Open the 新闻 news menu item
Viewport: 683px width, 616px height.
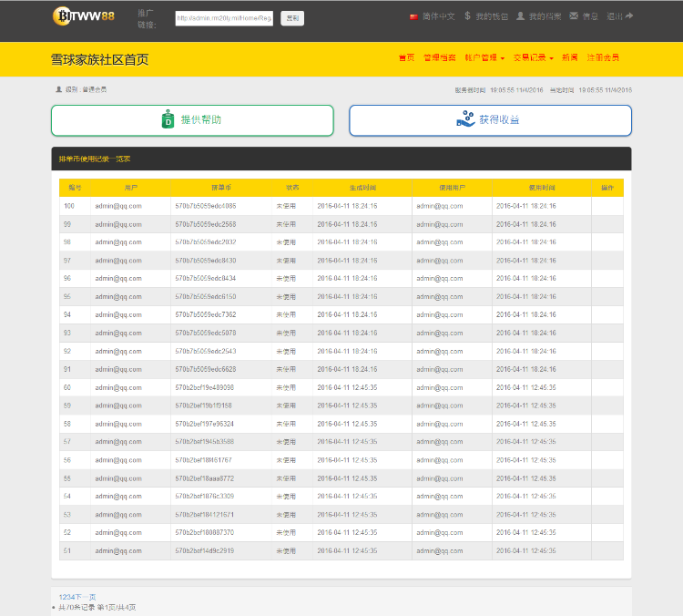click(570, 57)
